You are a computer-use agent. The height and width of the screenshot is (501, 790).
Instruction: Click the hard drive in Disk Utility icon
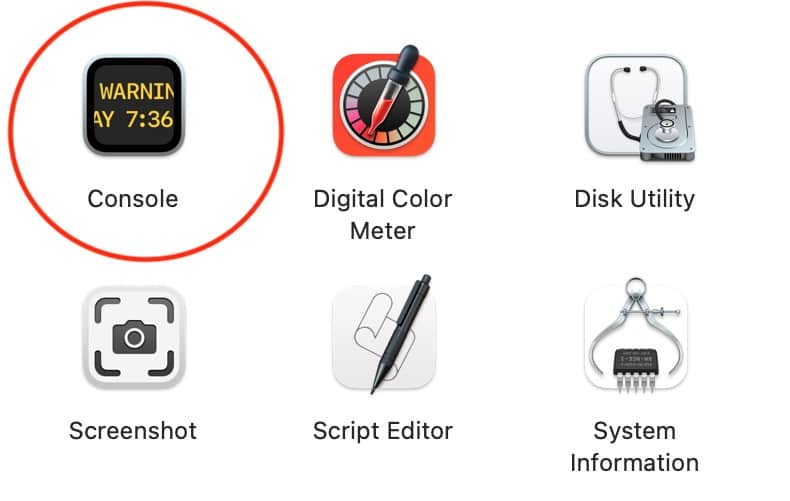667,134
